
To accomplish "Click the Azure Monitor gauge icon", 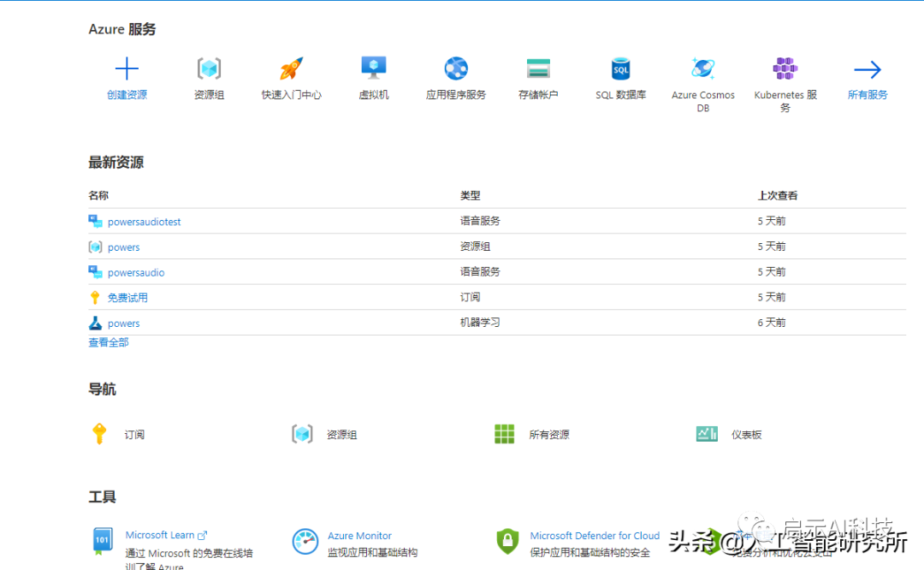I will click(305, 541).
